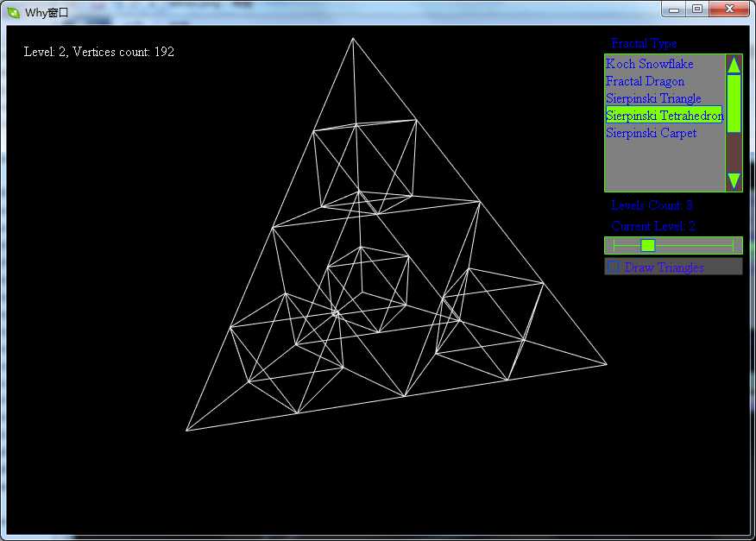Close the Why window

[x=729, y=9]
